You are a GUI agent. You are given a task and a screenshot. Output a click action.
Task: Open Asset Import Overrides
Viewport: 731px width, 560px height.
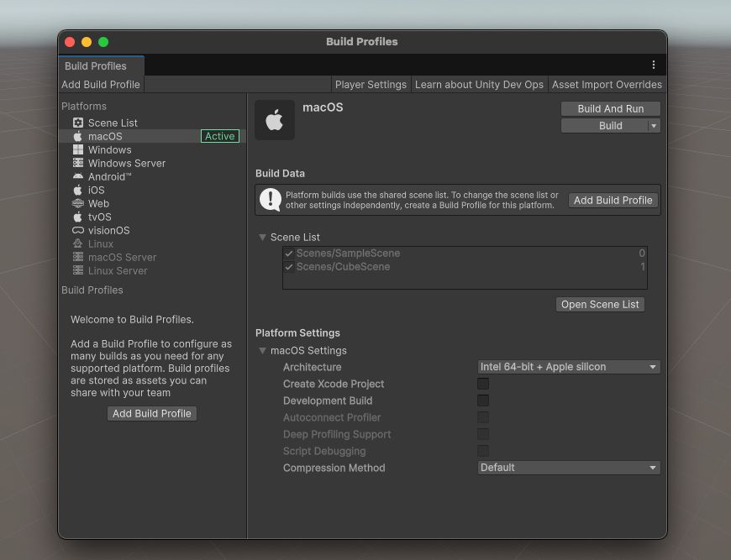tap(607, 84)
